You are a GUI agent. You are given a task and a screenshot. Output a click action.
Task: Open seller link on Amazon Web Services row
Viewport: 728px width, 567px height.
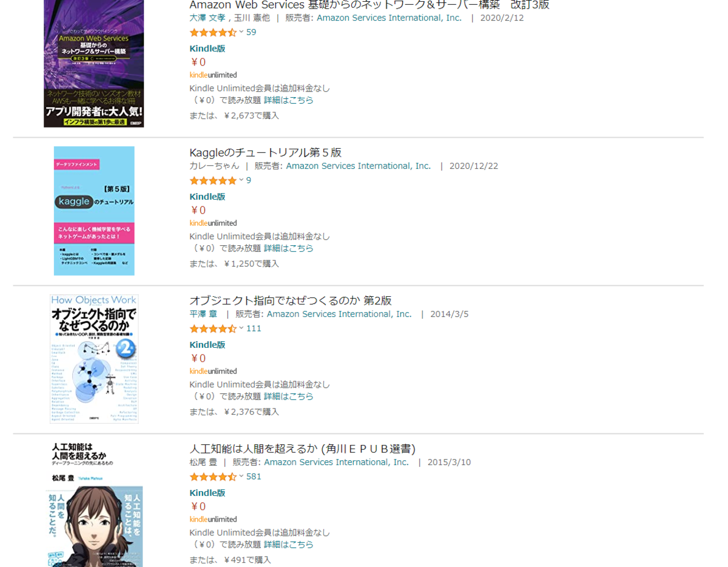(389, 18)
